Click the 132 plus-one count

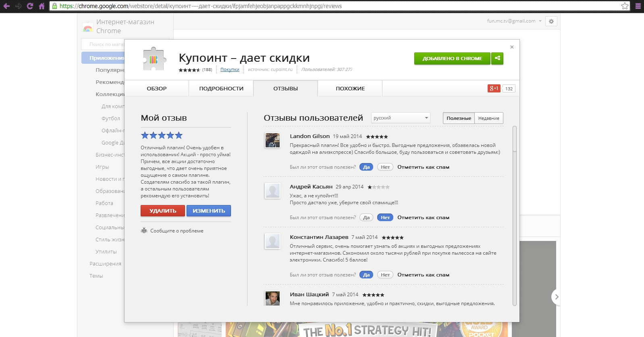[509, 89]
